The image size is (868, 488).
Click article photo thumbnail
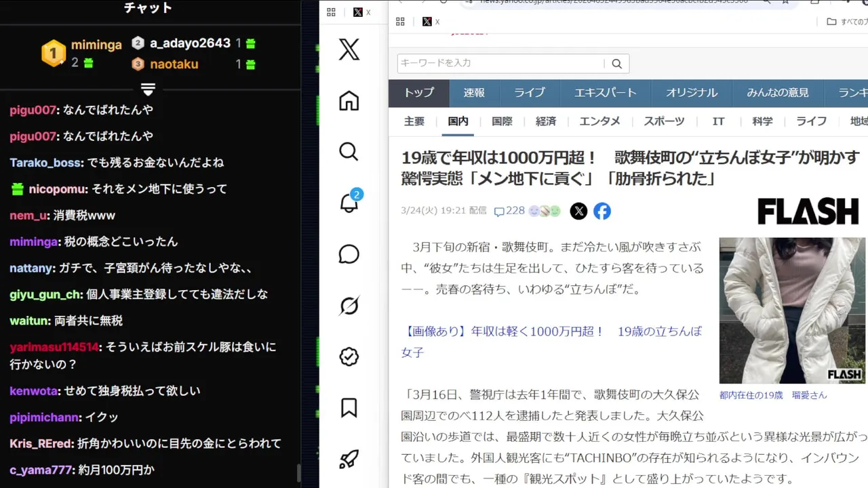[792, 310]
